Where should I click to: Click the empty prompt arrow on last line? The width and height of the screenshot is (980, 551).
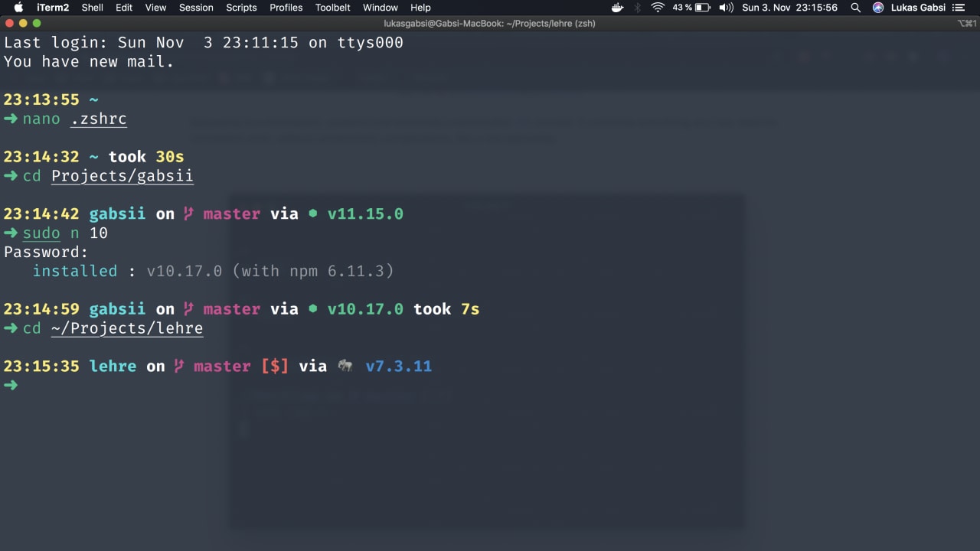(x=11, y=386)
